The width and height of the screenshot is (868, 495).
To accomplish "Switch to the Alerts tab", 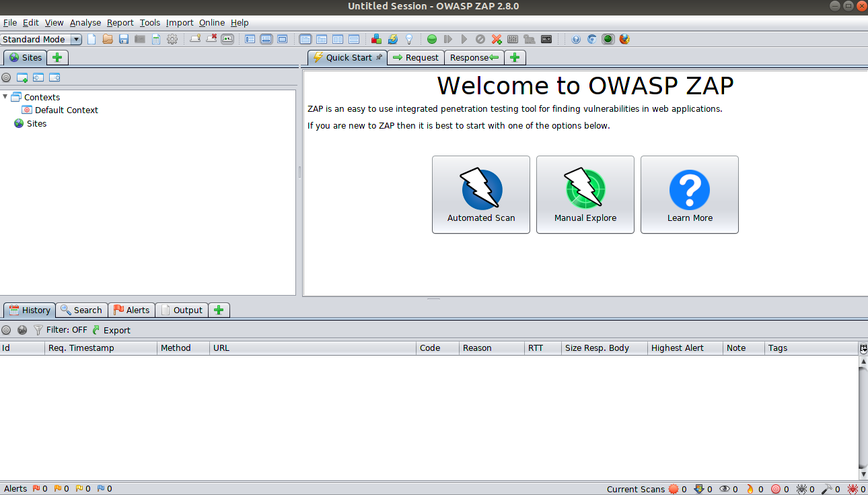I will pos(132,310).
